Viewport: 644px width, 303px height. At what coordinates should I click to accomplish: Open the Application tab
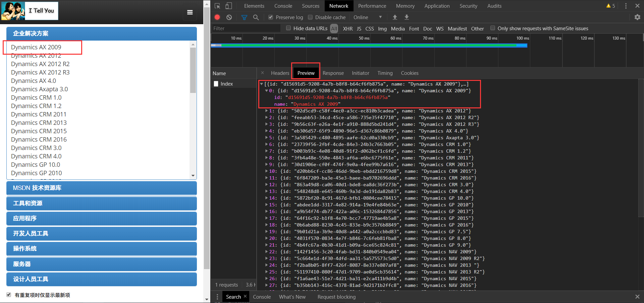pyautogui.click(x=437, y=6)
